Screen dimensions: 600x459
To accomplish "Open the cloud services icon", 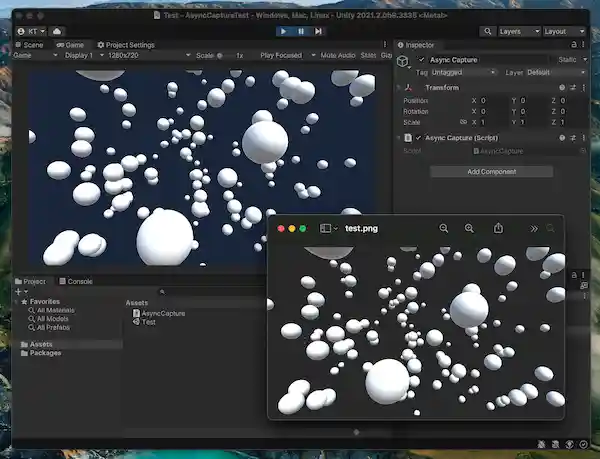I will 57,31.
